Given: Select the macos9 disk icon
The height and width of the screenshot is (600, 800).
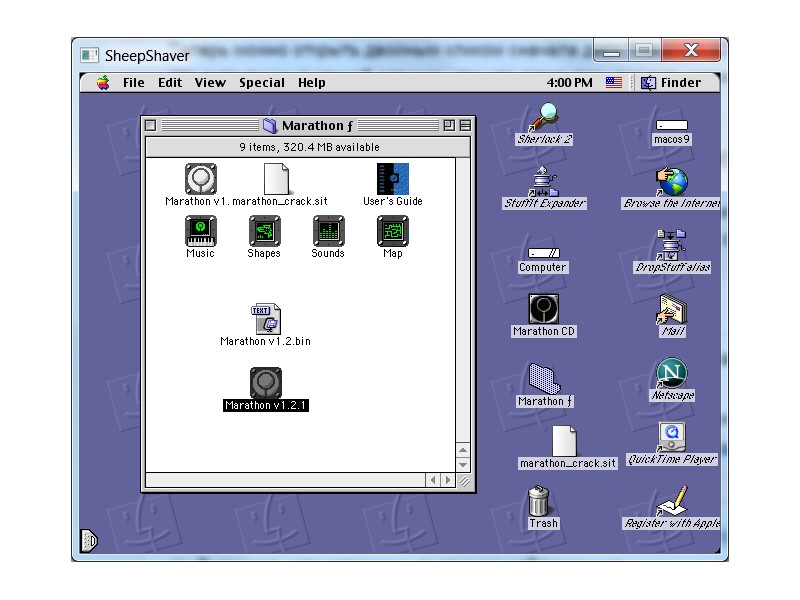Looking at the screenshot, I should 671,125.
